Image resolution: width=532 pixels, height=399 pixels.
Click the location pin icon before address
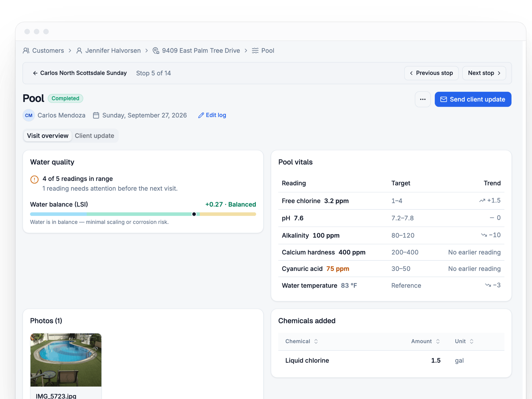156,51
